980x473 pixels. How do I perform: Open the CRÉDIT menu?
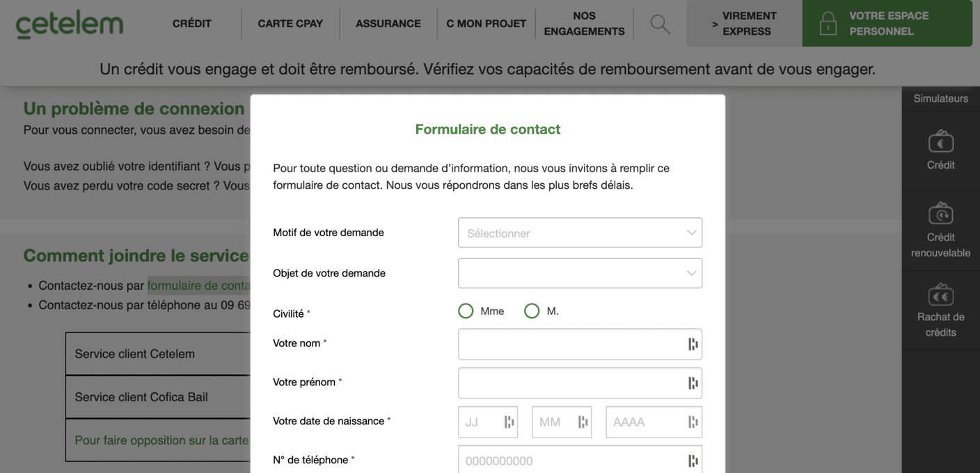point(192,24)
